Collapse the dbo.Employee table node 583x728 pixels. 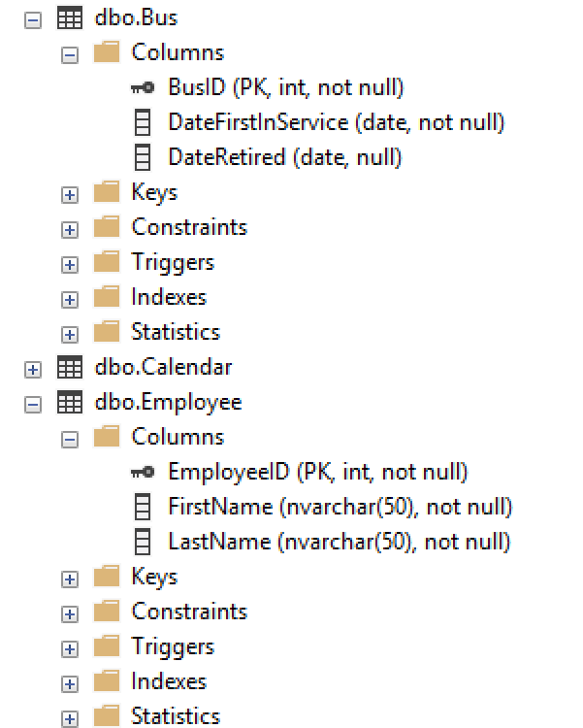(x=34, y=404)
